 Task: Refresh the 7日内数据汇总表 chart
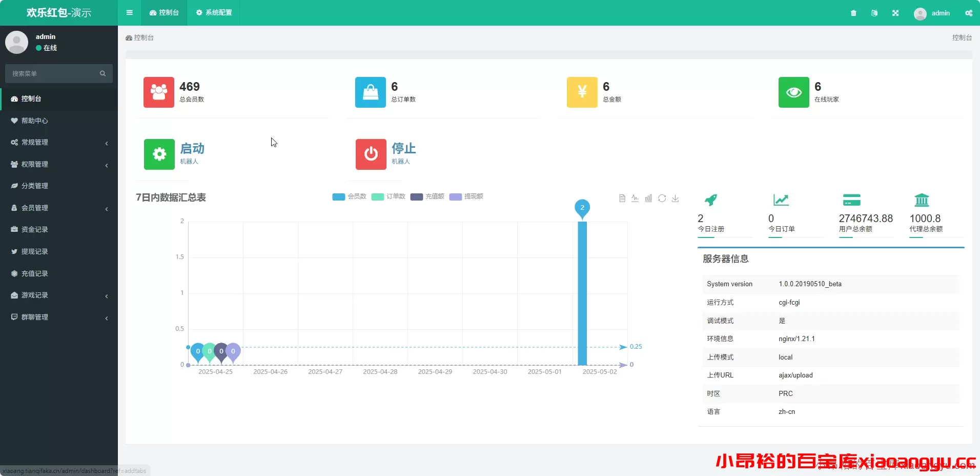[x=663, y=198]
